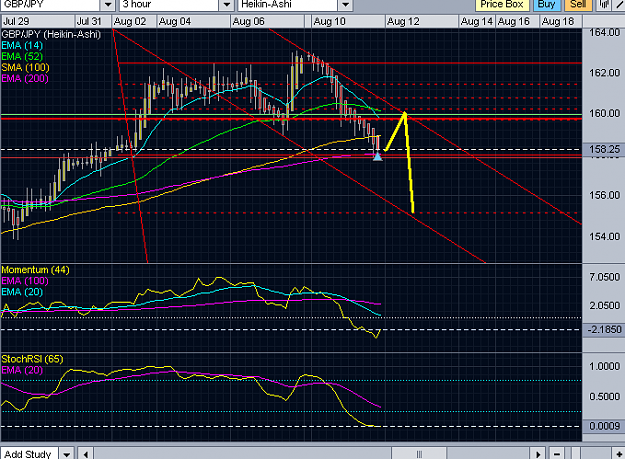Viewport: 625px width, 459px height.
Task: Click the 7.0500 momentum axis label
Action: [x=605, y=277]
